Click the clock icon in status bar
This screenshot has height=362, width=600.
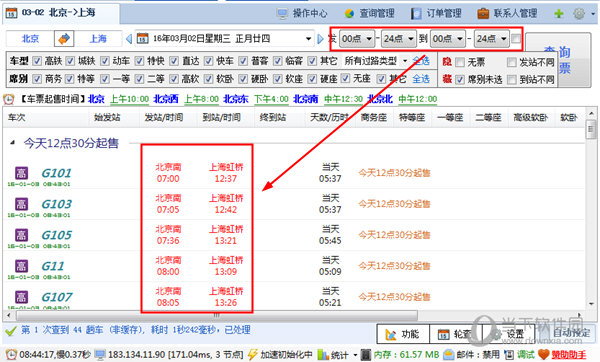(x=11, y=355)
